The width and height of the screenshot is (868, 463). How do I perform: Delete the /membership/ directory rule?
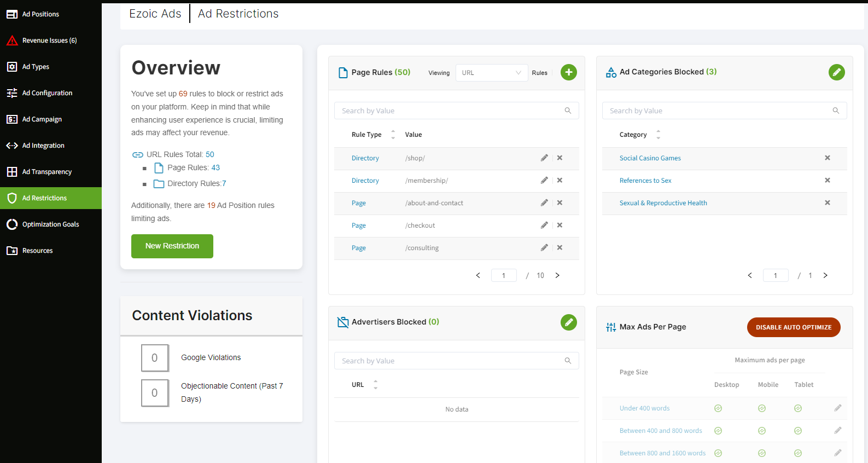pos(560,181)
